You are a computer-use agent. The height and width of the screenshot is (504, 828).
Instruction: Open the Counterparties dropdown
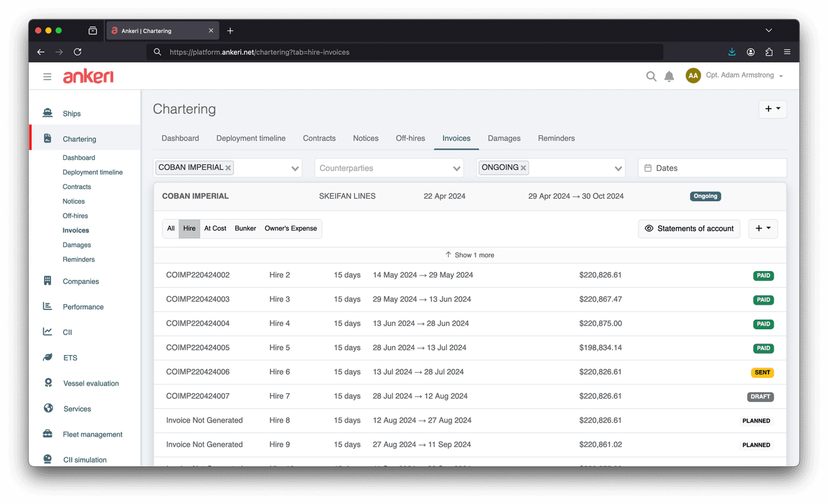(388, 167)
